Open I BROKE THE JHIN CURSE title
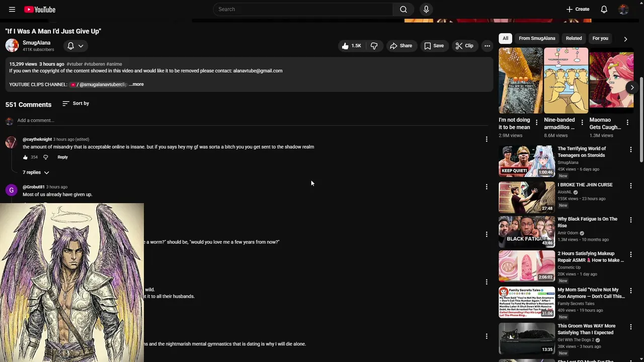This screenshot has width=644, height=362. 585,185
